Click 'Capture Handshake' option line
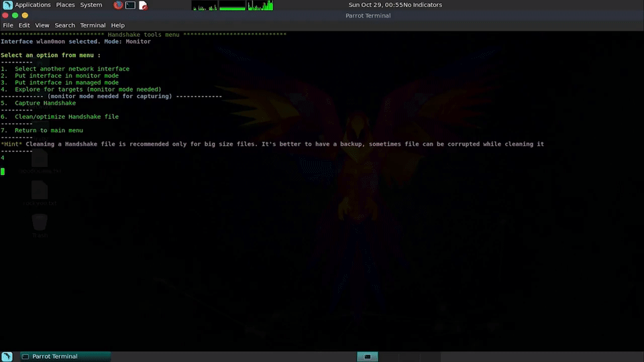The width and height of the screenshot is (644, 362). pos(38,103)
